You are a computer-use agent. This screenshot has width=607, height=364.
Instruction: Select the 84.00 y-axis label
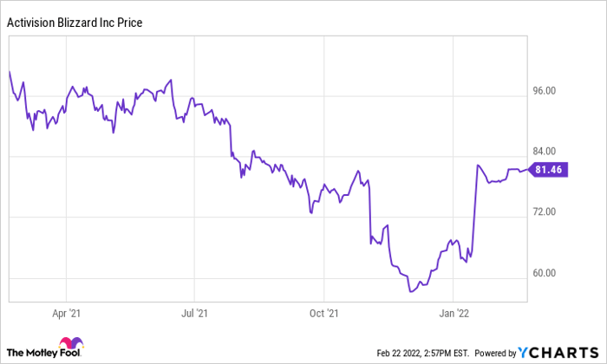point(548,152)
